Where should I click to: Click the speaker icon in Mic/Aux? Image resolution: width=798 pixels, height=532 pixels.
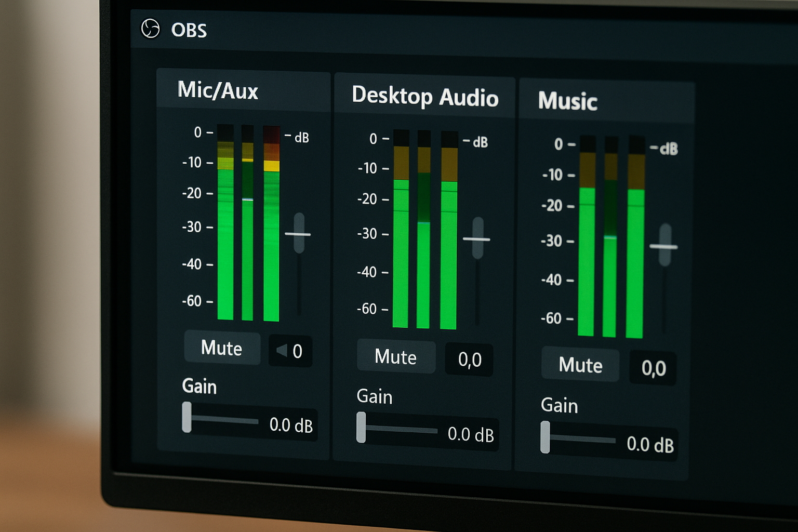(282, 351)
